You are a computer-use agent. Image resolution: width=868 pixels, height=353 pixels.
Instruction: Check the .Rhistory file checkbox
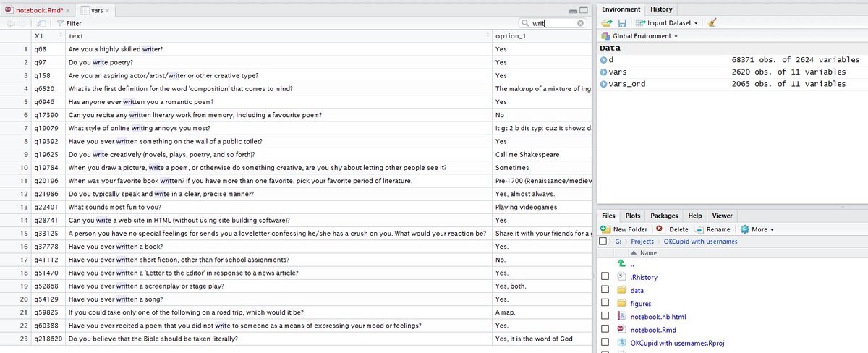(604, 277)
